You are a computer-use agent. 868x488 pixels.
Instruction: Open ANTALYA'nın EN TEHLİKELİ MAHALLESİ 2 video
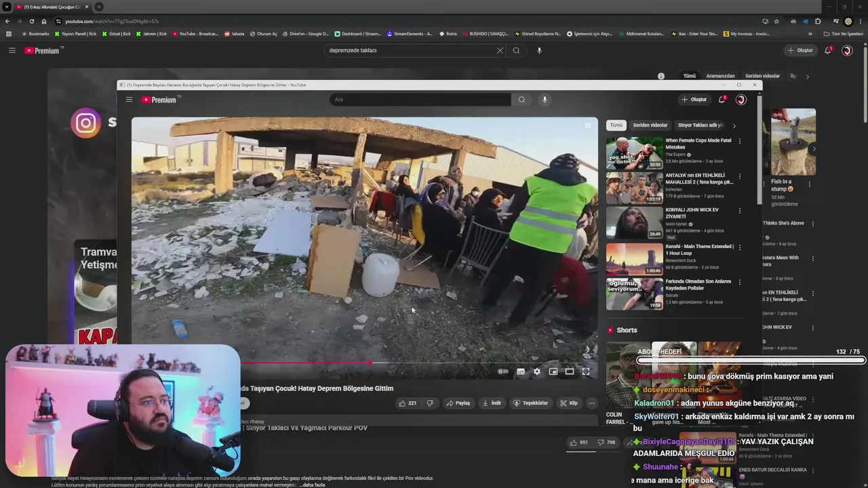pos(634,188)
